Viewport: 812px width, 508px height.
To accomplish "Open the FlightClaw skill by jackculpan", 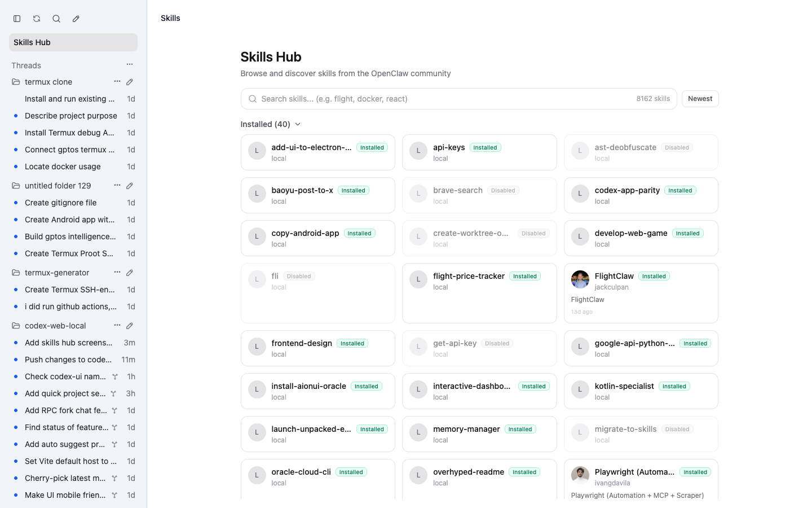I will pos(641,293).
